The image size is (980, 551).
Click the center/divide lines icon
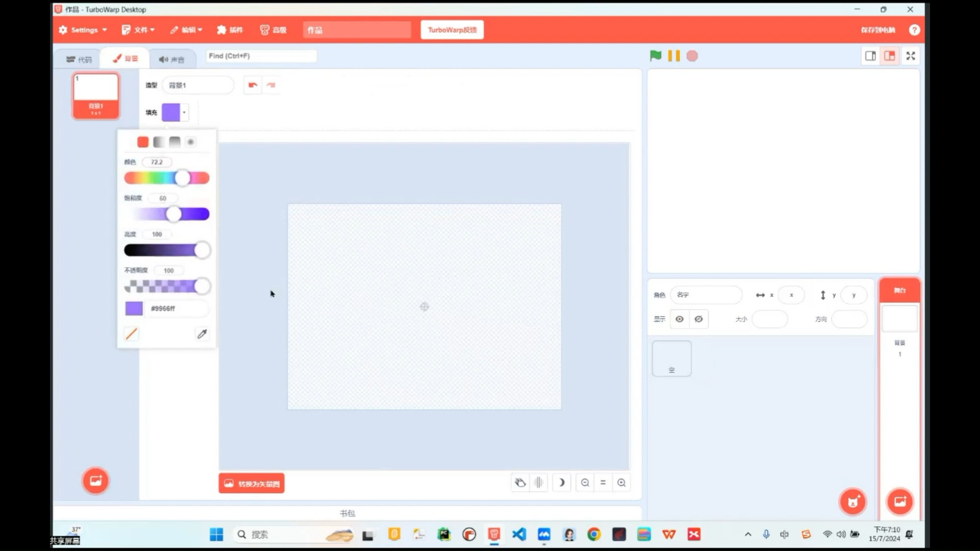click(x=538, y=482)
